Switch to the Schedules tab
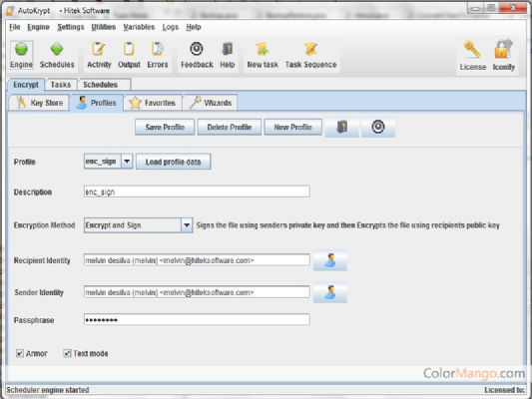 coord(104,85)
